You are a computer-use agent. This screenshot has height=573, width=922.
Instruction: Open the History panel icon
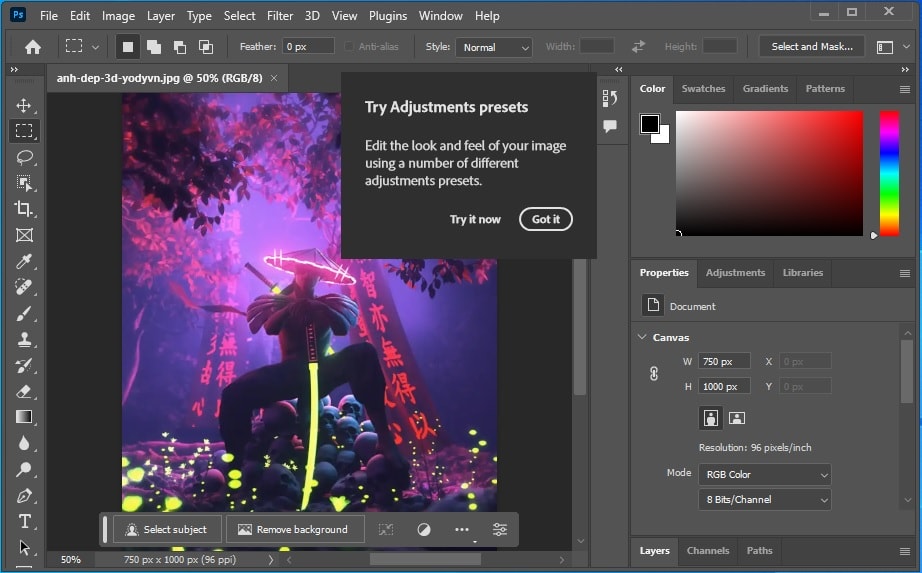pos(610,98)
